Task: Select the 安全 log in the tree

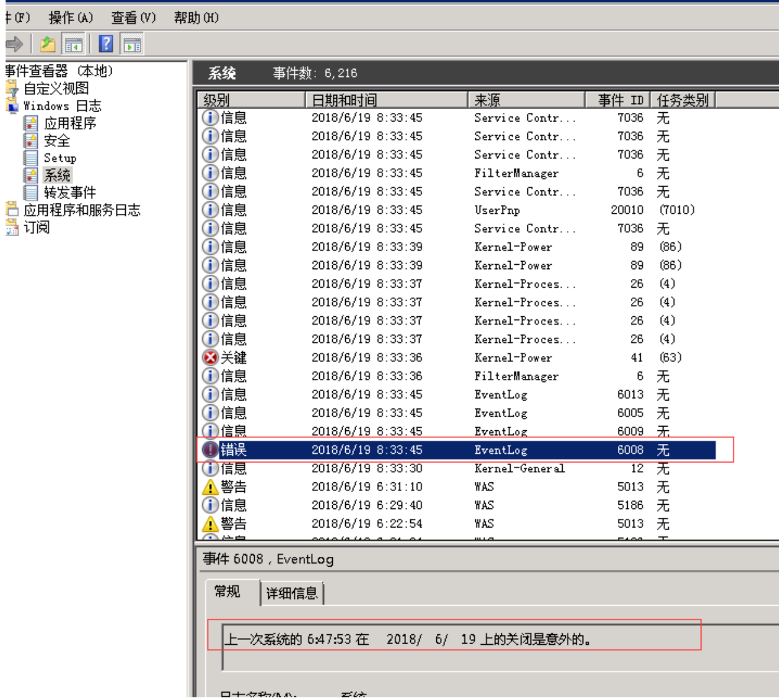Action: pos(56,141)
